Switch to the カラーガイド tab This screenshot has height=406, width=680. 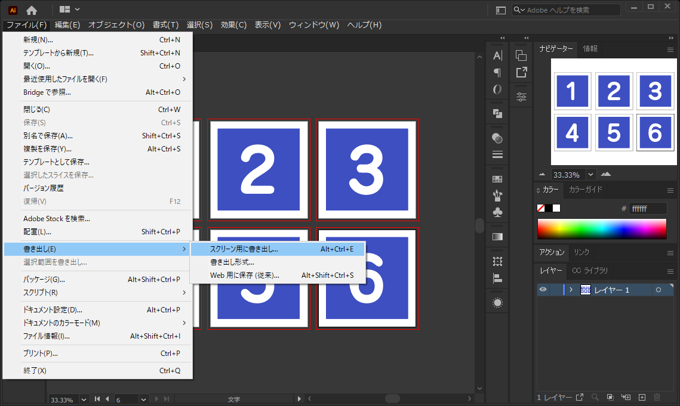tap(585, 190)
